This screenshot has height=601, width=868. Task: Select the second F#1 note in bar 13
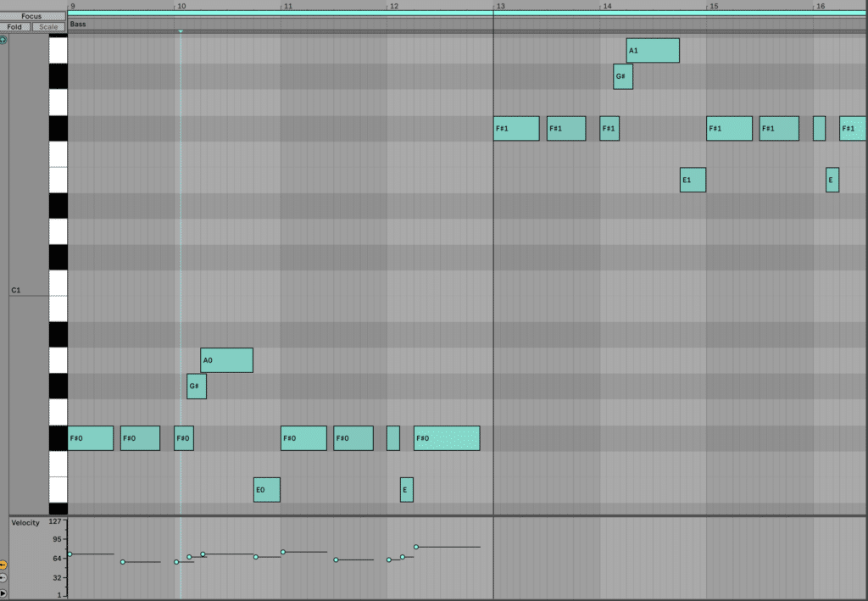(566, 128)
